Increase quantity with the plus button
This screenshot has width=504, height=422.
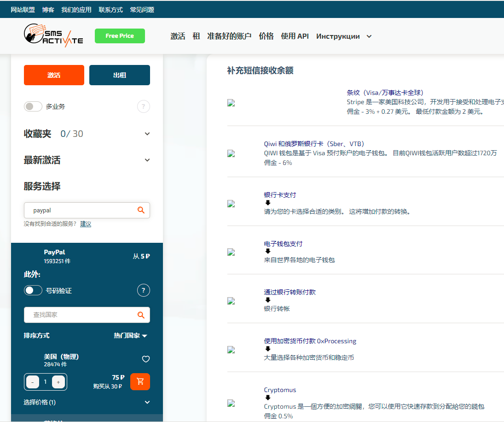click(58, 382)
